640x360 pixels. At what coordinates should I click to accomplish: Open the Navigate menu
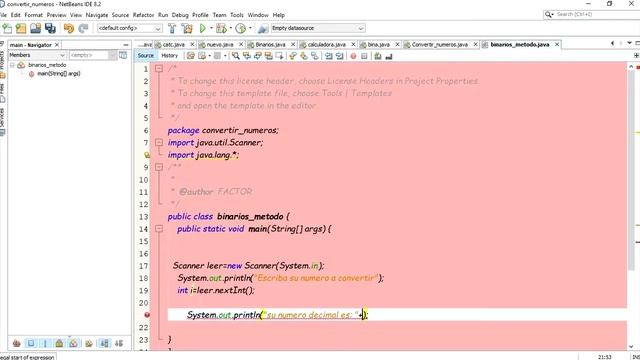click(x=97, y=15)
